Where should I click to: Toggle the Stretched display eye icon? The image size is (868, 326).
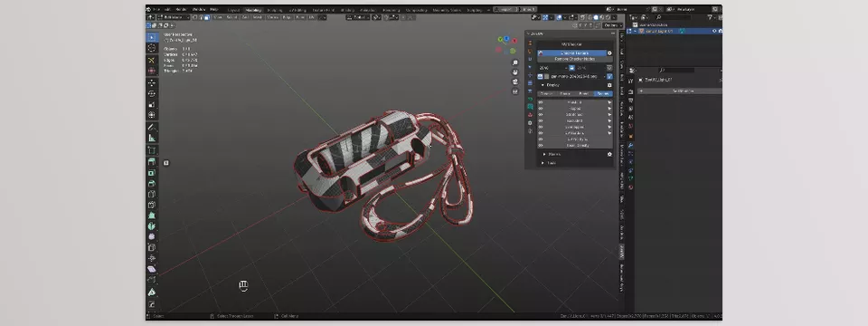(541, 115)
